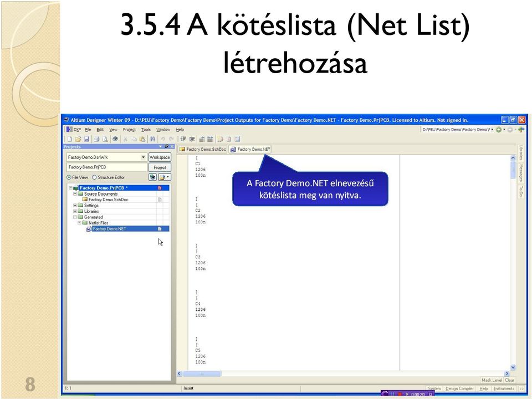Click the icon left of the rightmost toolbar group
532x399 pixels.
click(x=211, y=139)
